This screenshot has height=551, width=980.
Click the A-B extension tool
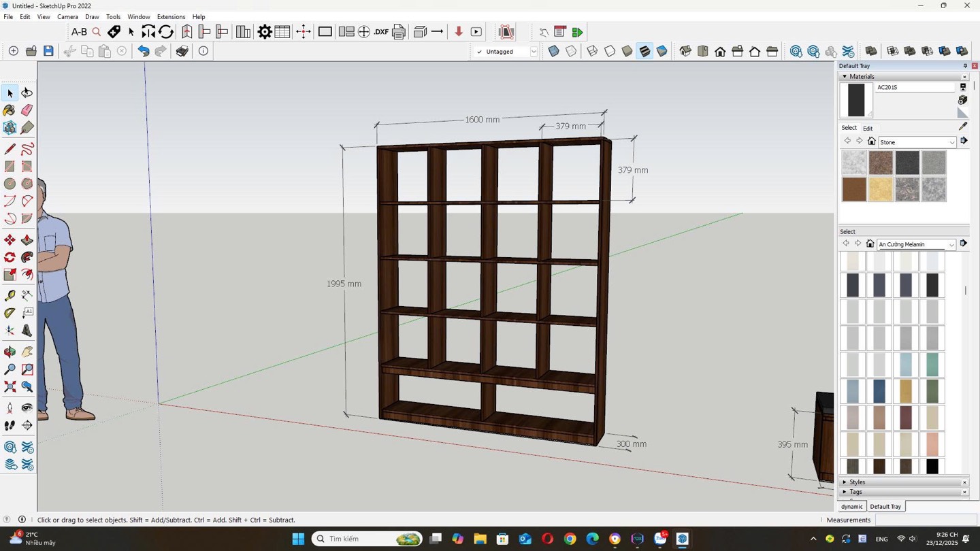tap(79, 32)
